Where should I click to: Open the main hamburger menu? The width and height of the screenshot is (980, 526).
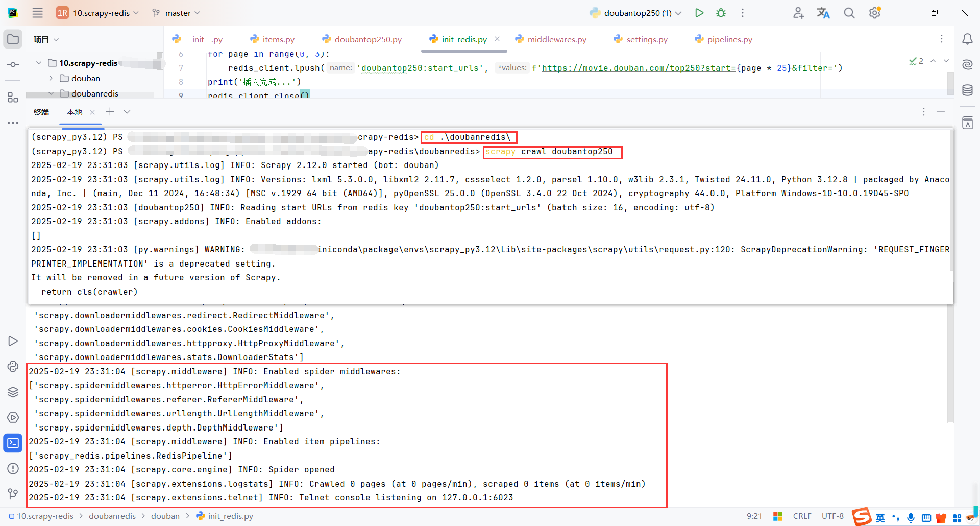click(38, 13)
